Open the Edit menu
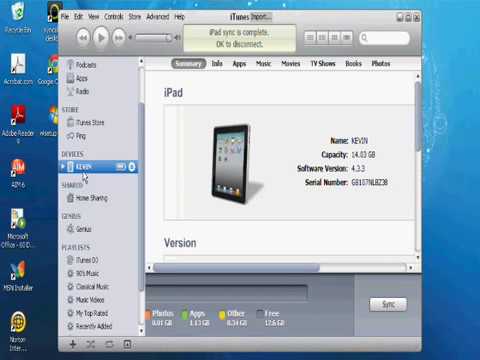Screen dimensions: 480x360 pyautogui.click(x=78, y=16)
